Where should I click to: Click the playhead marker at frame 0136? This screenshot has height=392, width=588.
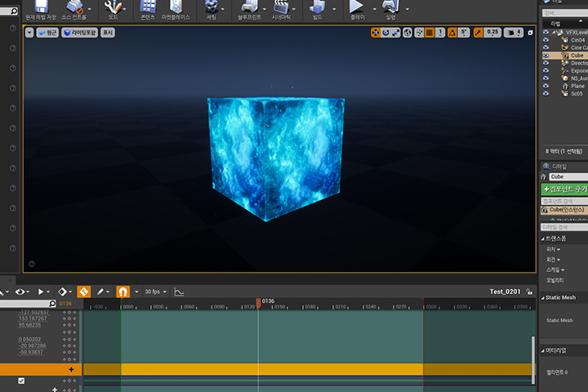coord(258,303)
